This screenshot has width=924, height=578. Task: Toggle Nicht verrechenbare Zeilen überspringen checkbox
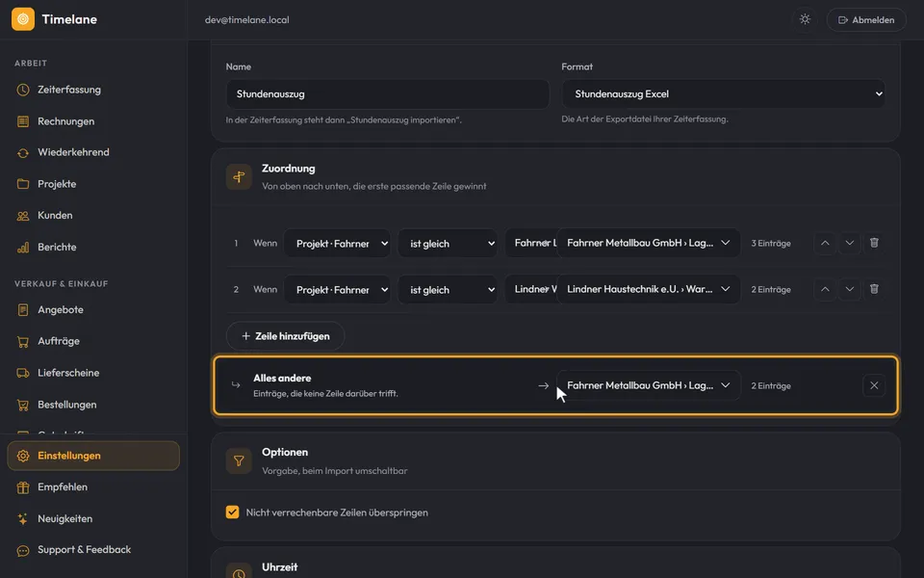[x=232, y=512]
